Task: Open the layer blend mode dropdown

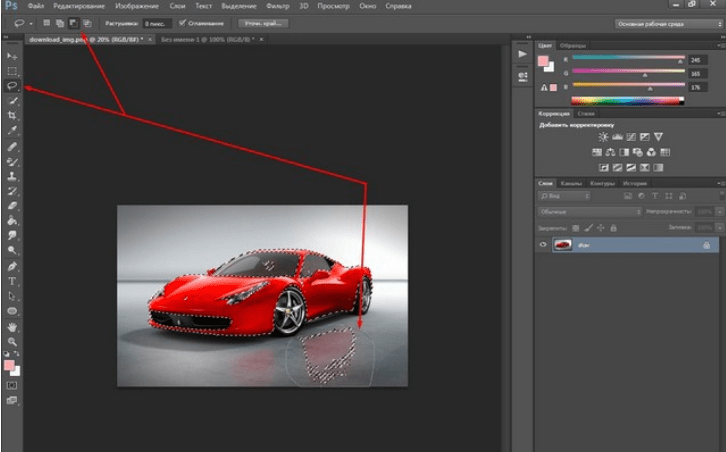Action: 589,212
